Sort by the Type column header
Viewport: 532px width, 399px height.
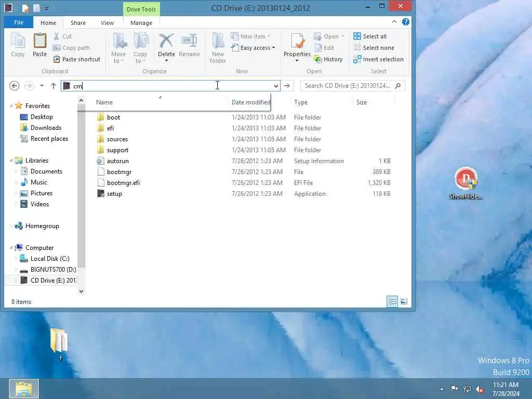(x=321, y=102)
